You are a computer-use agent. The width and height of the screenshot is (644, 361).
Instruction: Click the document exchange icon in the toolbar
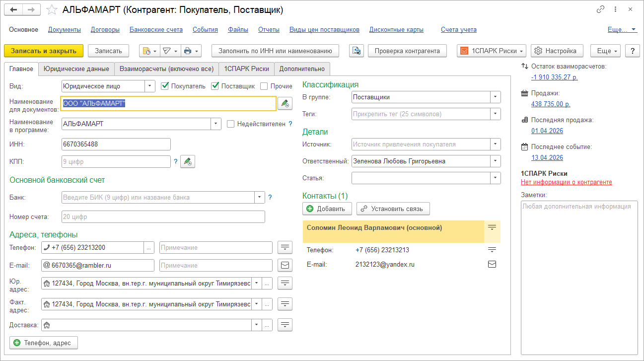pyautogui.click(x=357, y=51)
